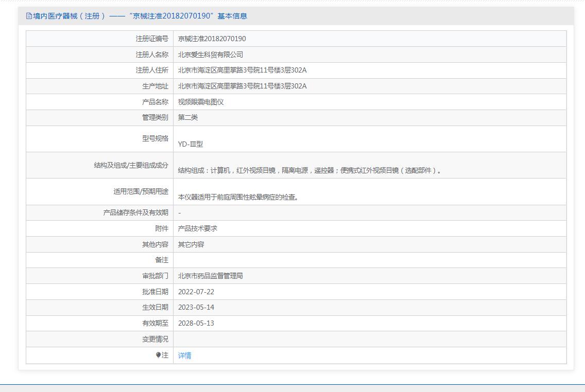Click the 产品名称 row label
This screenshot has width=585, height=392.
(x=155, y=102)
